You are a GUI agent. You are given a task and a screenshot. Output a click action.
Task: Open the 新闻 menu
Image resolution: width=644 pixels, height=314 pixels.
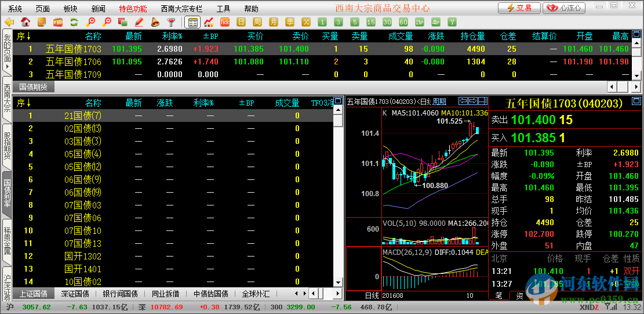pos(99,8)
